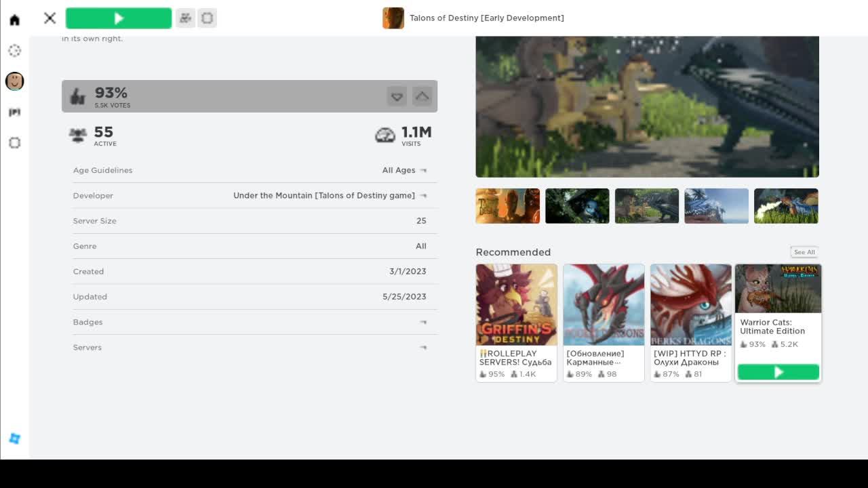Image resolution: width=868 pixels, height=488 pixels.
Task: Click the square icon in the sidebar
Action: point(14,143)
